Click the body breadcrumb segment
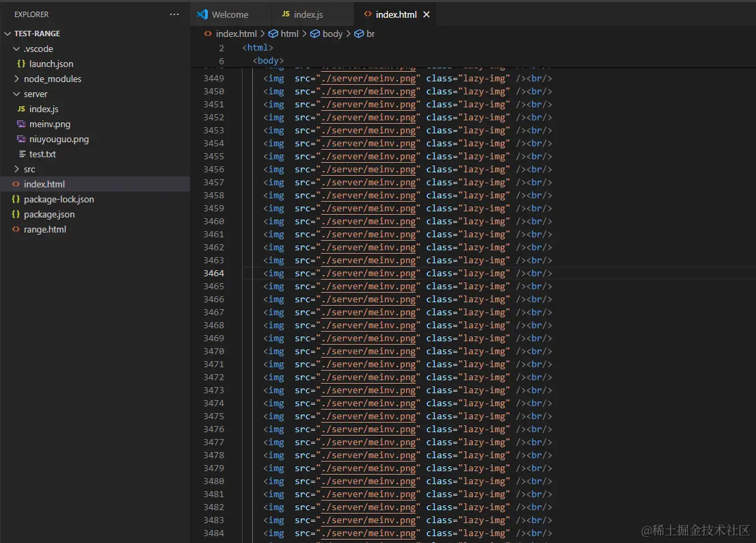 pyautogui.click(x=332, y=34)
